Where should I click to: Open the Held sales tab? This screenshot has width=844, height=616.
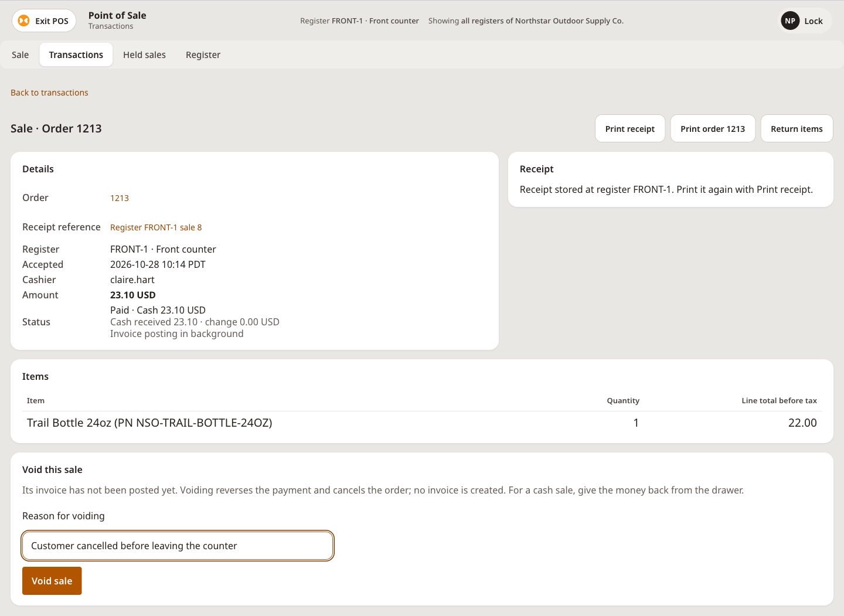coord(144,55)
